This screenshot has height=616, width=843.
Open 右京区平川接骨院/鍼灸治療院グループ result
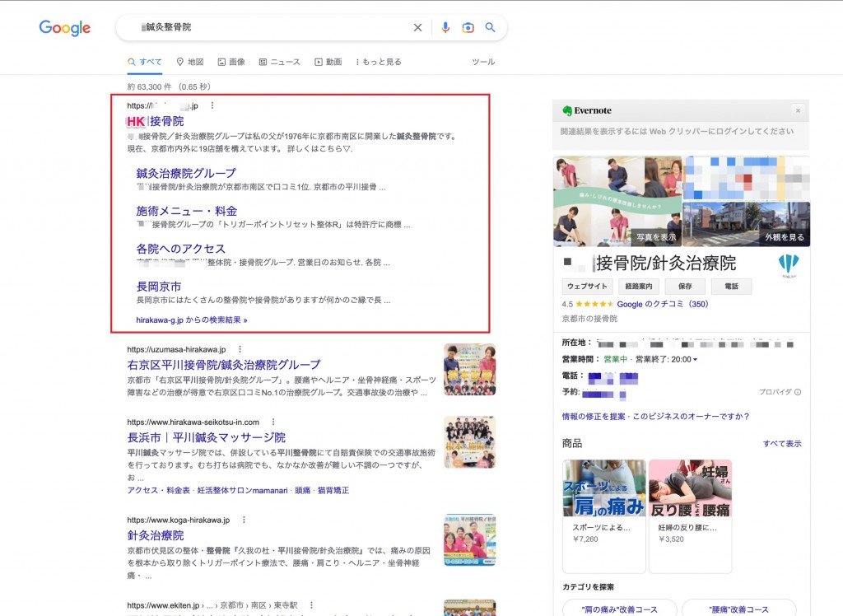[x=224, y=365]
